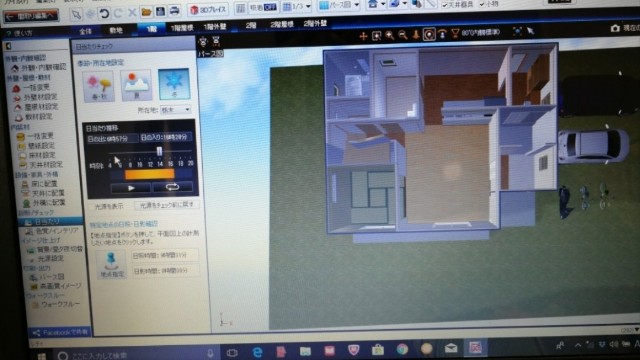
Task: Switch to the 1階 tab
Action: click(x=151, y=29)
